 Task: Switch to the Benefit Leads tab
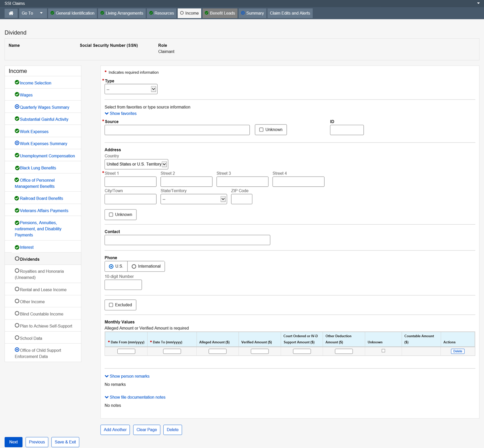point(220,13)
